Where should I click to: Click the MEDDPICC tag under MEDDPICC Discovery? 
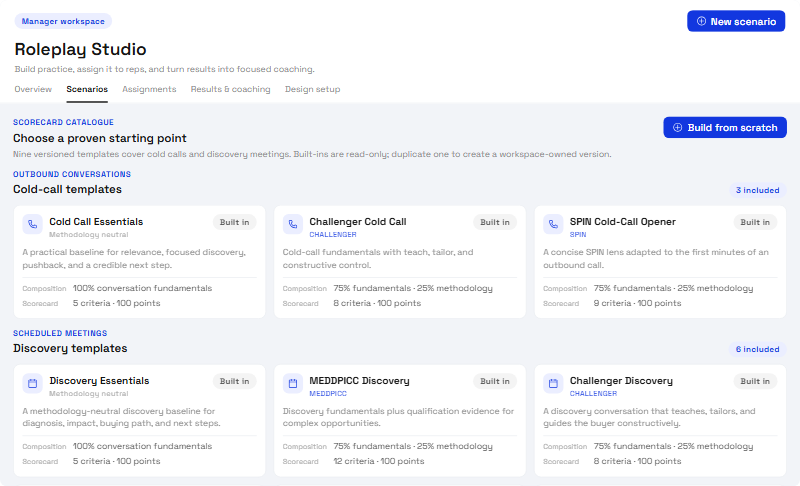click(x=328, y=394)
